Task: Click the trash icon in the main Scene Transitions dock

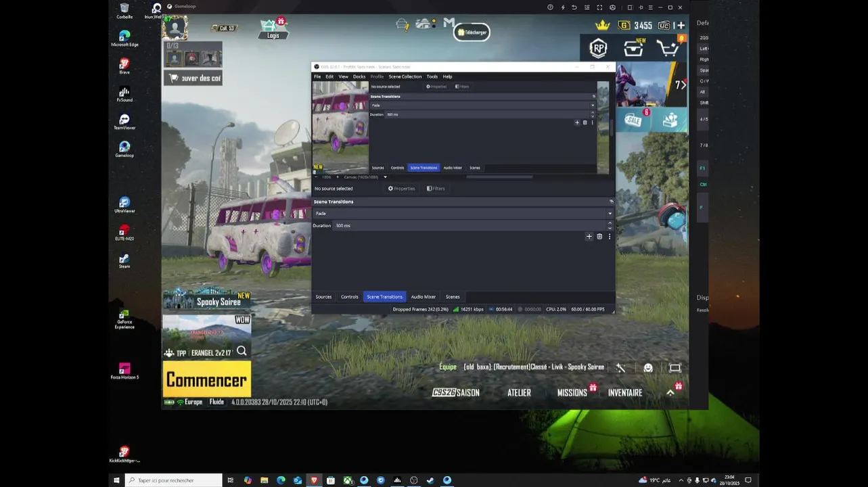Action: [x=599, y=237]
